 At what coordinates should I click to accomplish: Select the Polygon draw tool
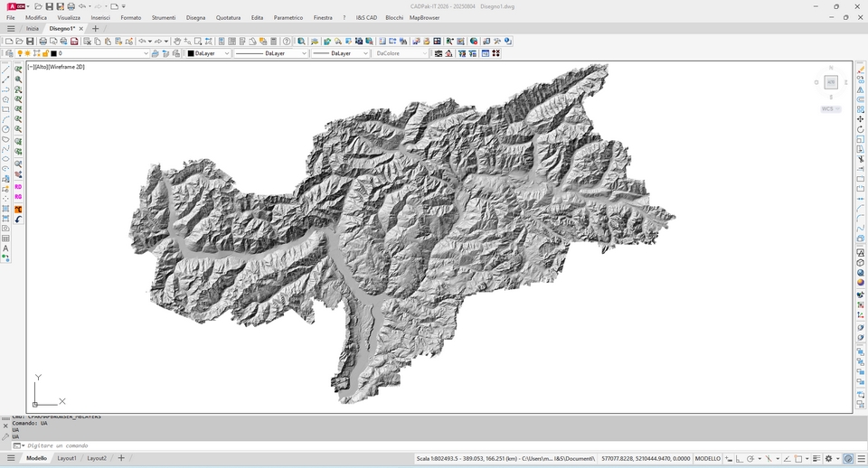pyautogui.click(x=6, y=99)
